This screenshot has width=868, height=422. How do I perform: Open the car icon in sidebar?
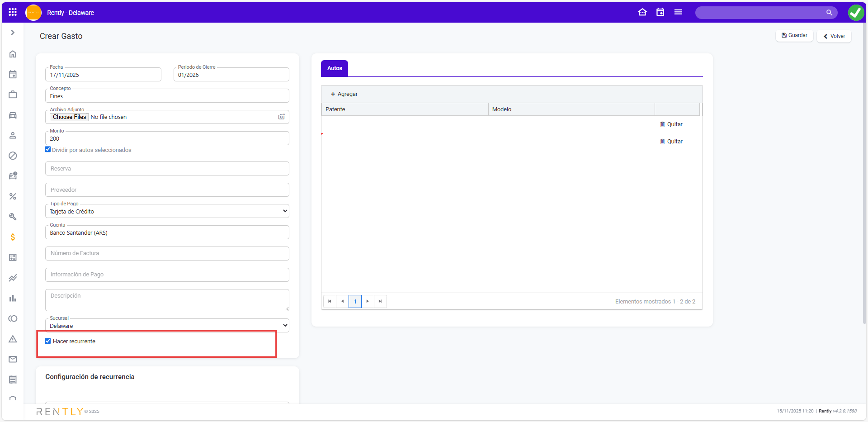click(x=13, y=115)
